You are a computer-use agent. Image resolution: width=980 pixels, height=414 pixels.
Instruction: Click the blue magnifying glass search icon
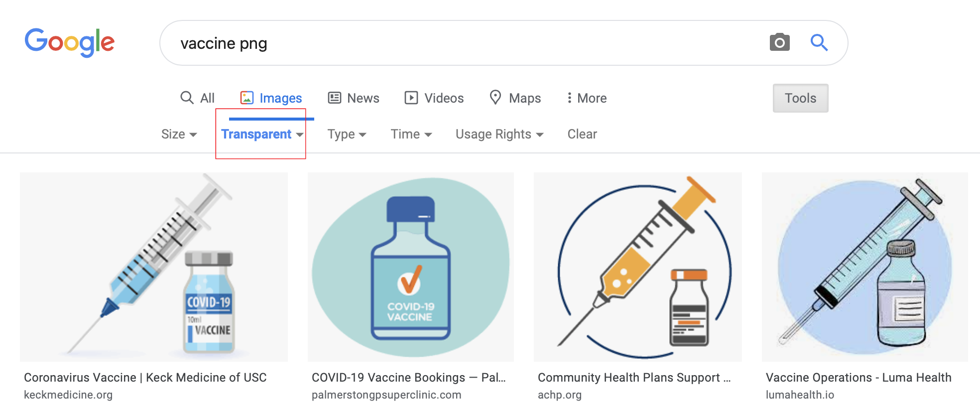(819, 43)
